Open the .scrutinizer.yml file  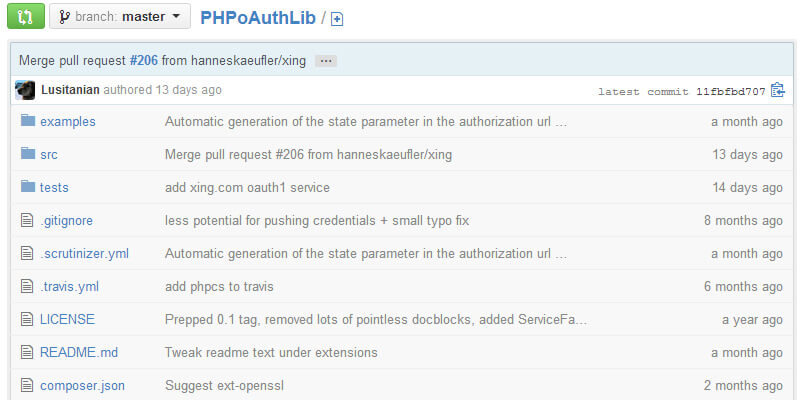[84, 253]
